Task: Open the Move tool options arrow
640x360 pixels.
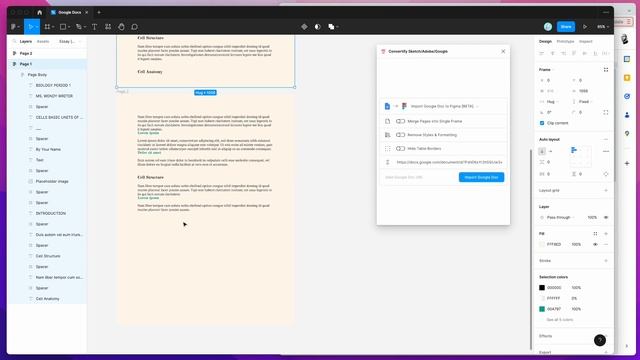Action: pos(37,27)
